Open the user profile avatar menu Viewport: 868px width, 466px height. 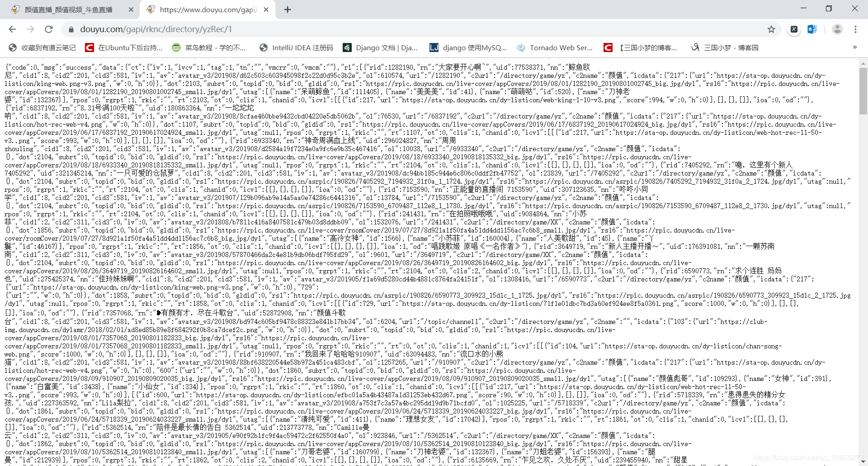[x=837, y=29]
